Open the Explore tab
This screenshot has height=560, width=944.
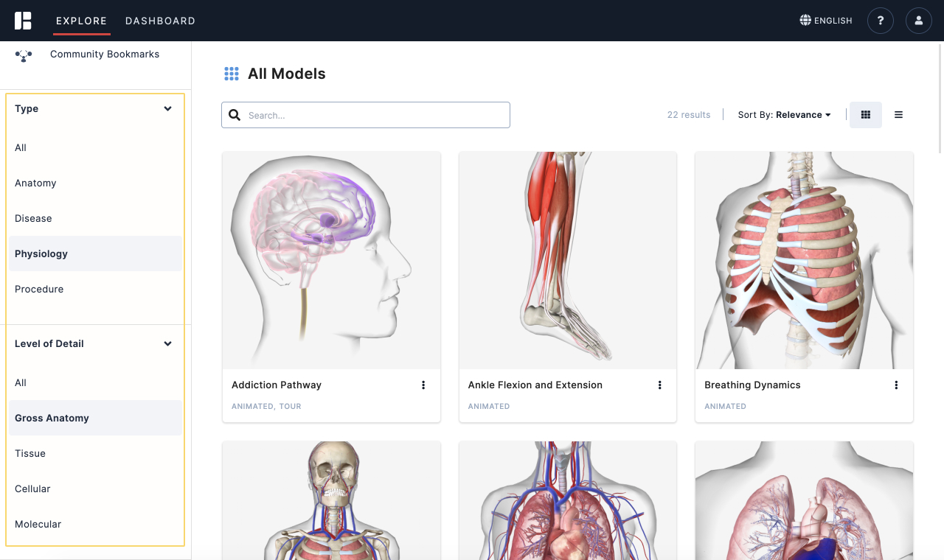pyautogui.click(x=82, y=21)
